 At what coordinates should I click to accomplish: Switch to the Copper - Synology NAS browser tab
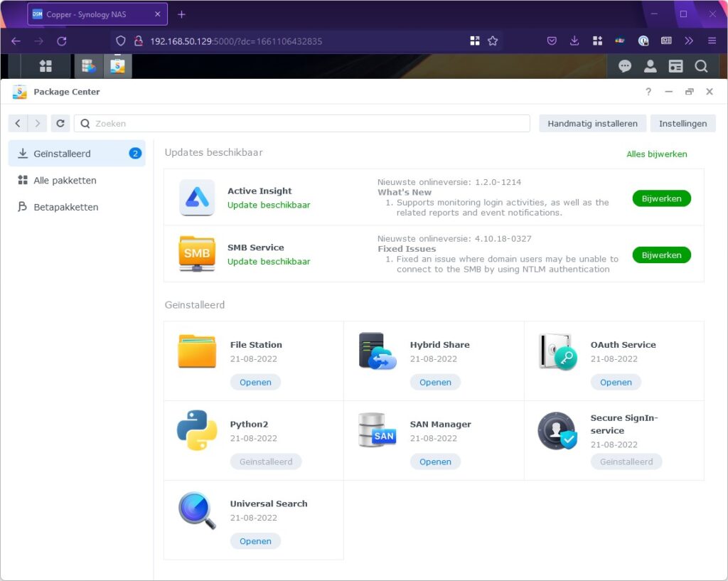pos(97,14)
